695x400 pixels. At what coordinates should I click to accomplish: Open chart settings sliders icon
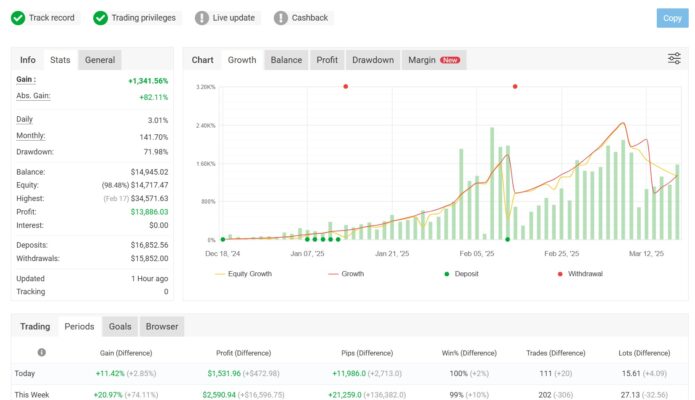click(674, 59)
